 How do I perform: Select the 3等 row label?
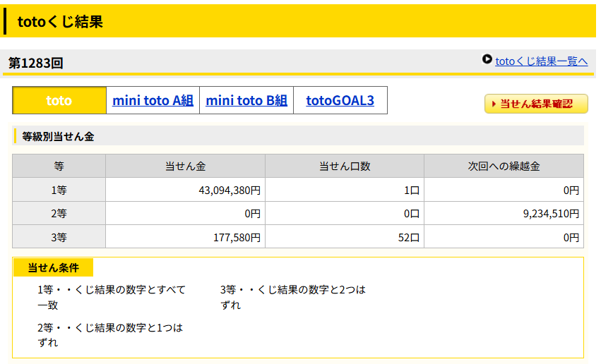[x=59, y=237]
